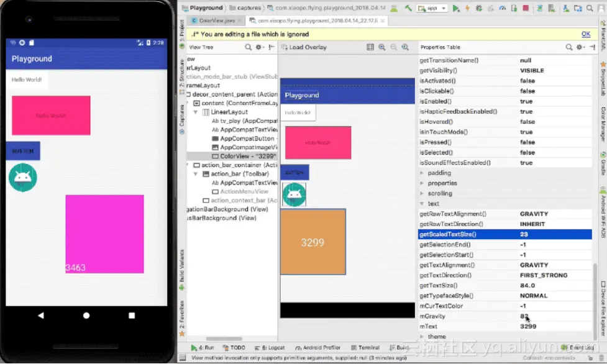Run the app with green play icon
The image size is (607, 364).
click(x=456, y=8)
